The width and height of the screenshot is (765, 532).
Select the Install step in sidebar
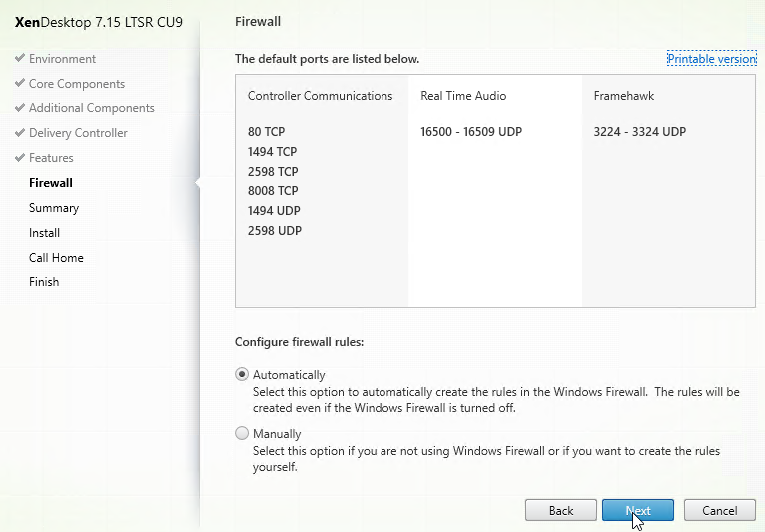point(44,233)
